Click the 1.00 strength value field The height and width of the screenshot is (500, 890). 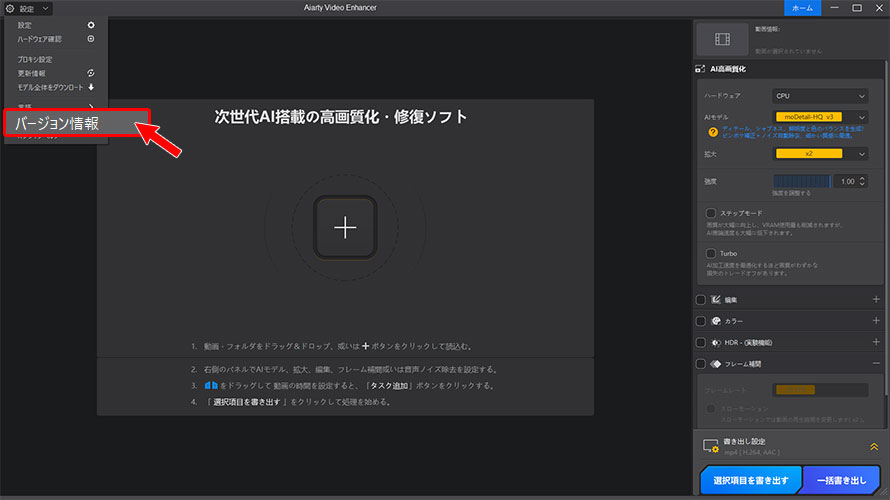click(847, 182)
